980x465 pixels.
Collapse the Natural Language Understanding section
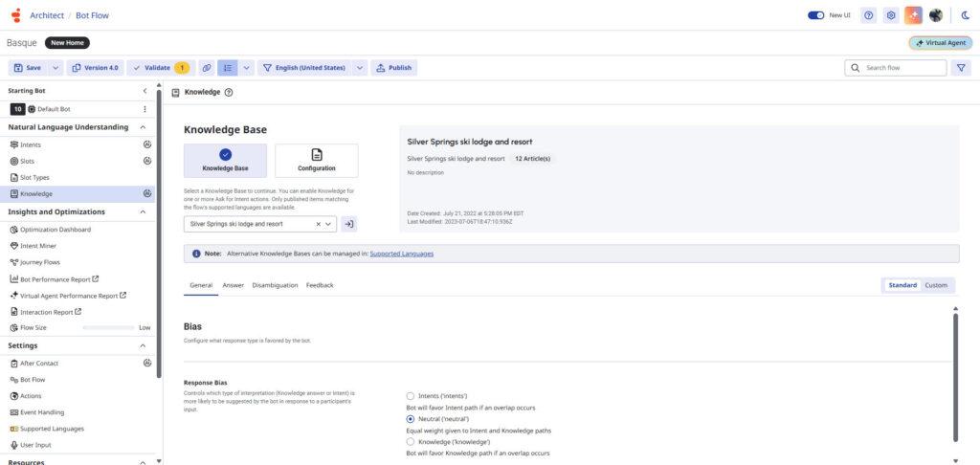tap(143, 127)
